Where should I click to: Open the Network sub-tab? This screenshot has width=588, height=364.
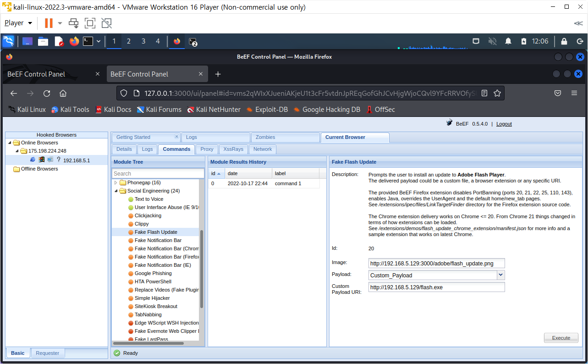click(x=263, y=149)
